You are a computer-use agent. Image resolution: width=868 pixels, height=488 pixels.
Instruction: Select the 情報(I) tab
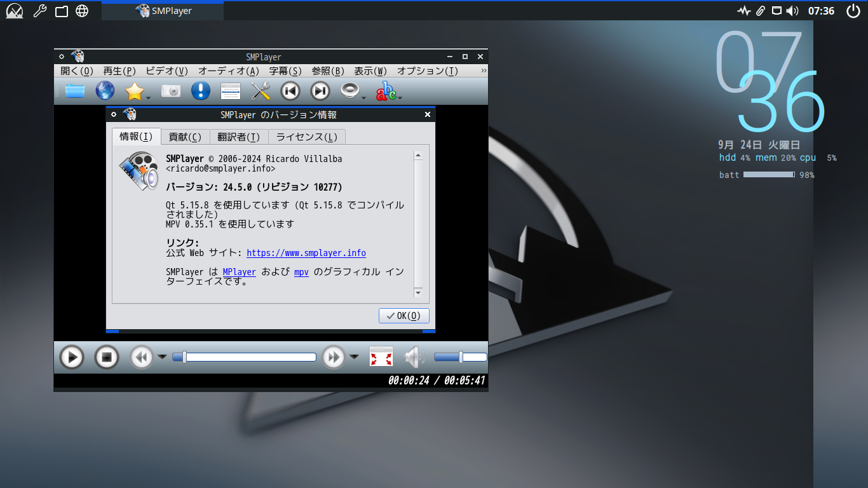(136, 137)
